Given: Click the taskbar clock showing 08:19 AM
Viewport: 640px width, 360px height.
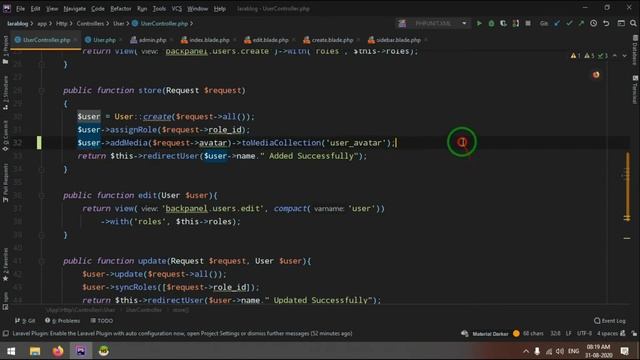Looking at the screenshot, I should [x=598, y=351].
